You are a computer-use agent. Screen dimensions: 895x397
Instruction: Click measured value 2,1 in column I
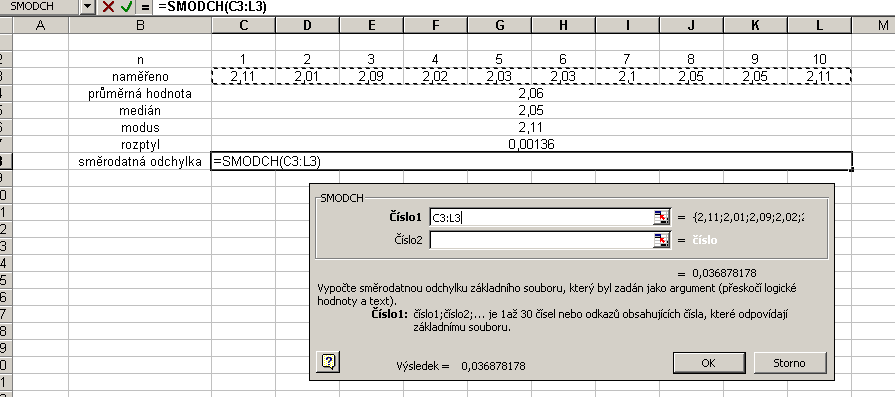tap(627, 76)
